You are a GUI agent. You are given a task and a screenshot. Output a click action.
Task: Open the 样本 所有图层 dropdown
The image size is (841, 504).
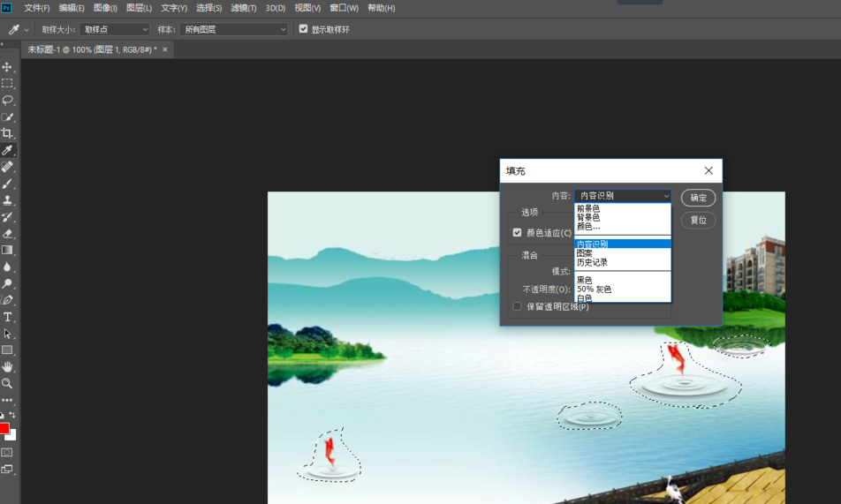234,29
